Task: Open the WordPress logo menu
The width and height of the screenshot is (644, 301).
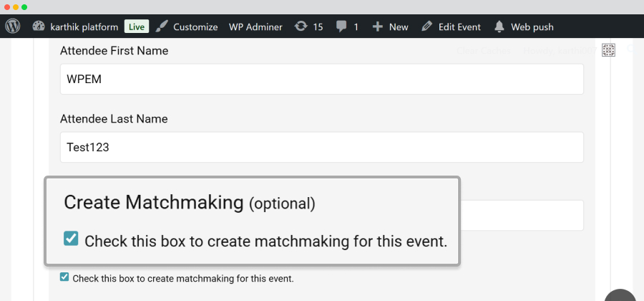Action: (x=12, y=27)
